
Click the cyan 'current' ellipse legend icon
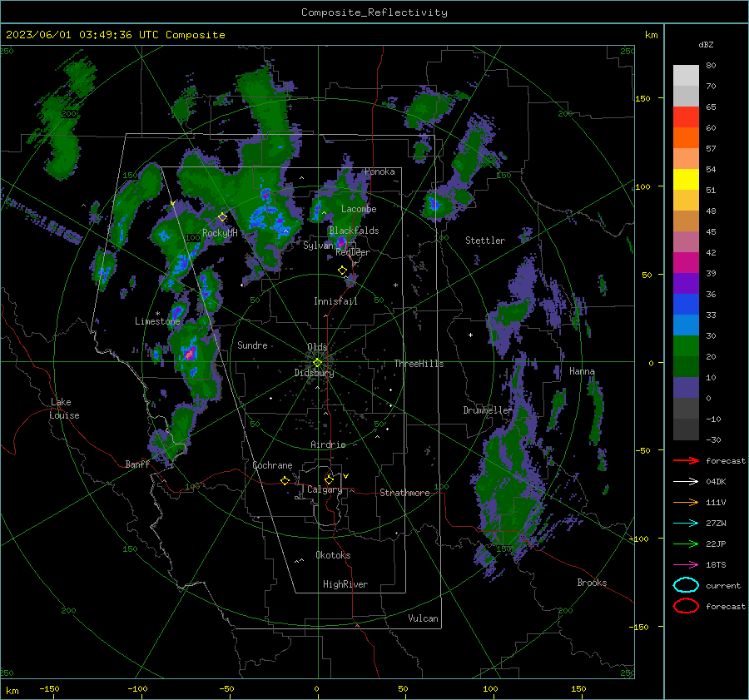point(686,585)
